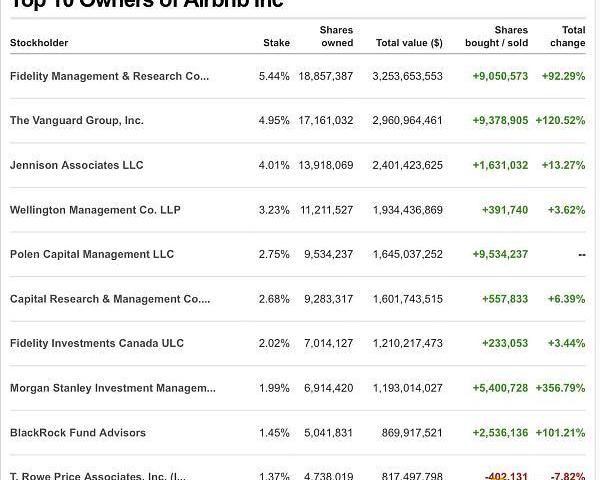Click Fidelity Management's 5.44% stake value
This screenshot has height=480, width=600.
(274, 76)
